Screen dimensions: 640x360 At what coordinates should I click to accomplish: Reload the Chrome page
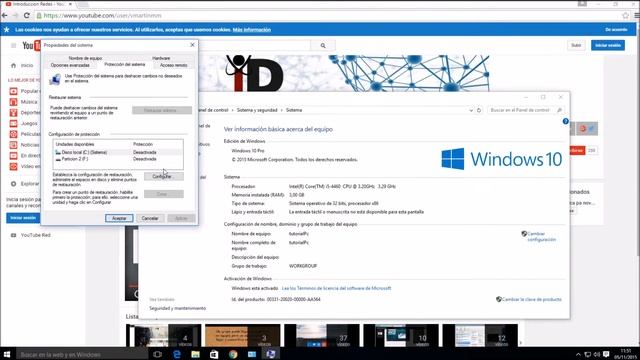click(27, 16)
